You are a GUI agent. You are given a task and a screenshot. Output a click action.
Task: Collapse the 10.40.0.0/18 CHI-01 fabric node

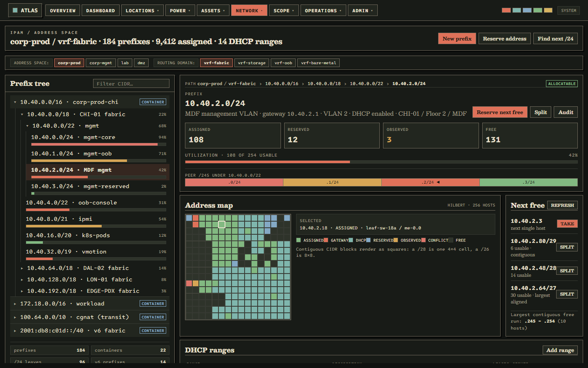tap(22, 114)
